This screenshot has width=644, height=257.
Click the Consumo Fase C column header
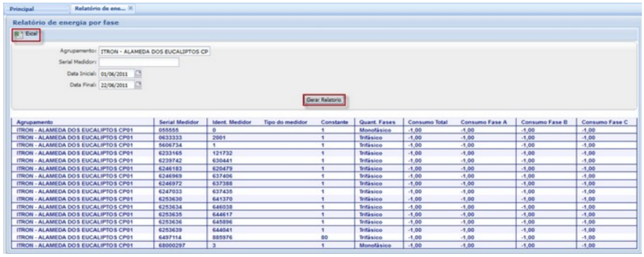(x=608, y=122)
